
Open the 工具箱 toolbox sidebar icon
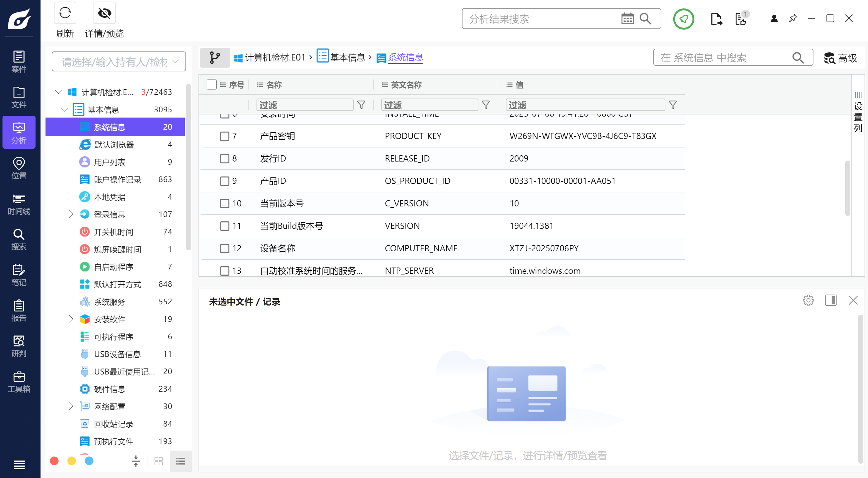[19, 382]
